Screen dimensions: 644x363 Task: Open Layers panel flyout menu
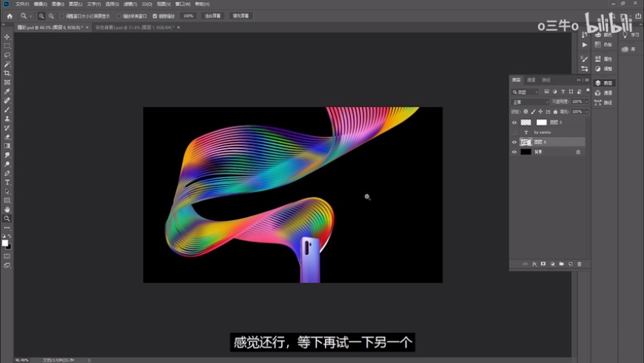(x=587, y=80)
